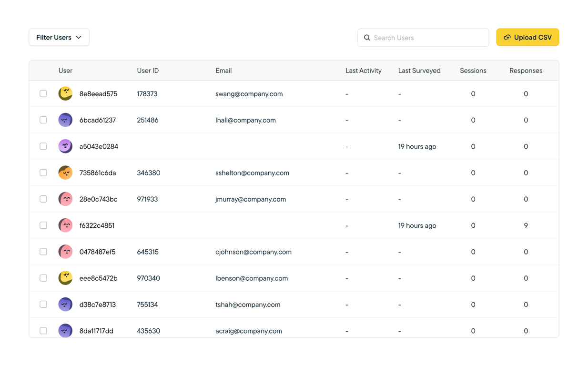Click User ID 971933
This screenshot has width=588, height=366.
click(x=147, y=199)
